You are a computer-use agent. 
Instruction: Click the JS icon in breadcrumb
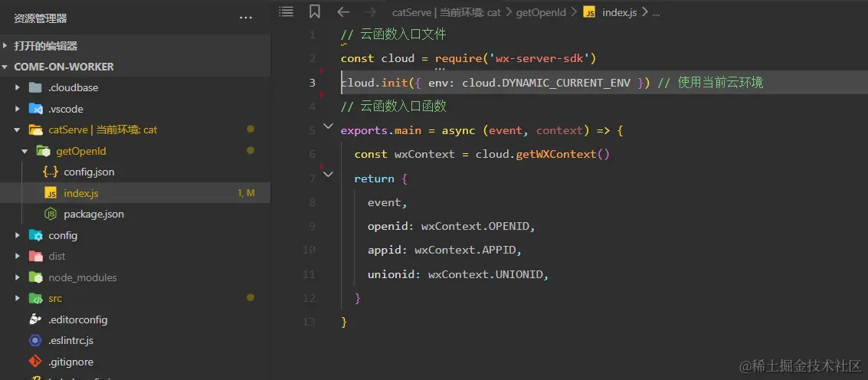tap(590, 12)
